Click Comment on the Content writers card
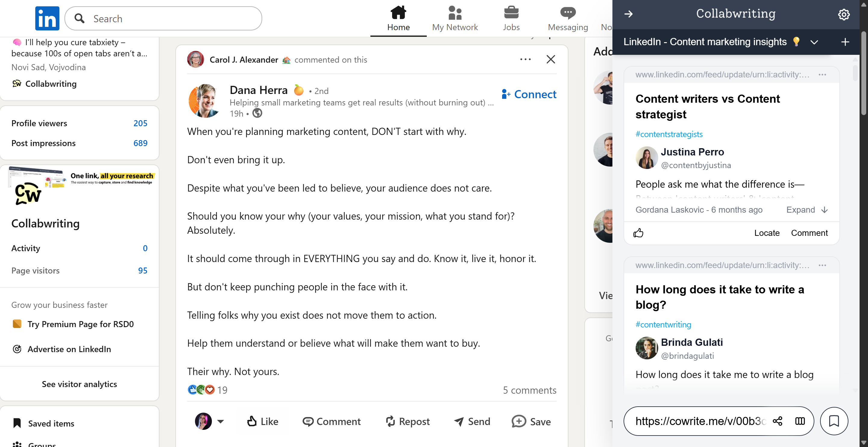This screenshot has width=868, height=447. tap(809, 233)
